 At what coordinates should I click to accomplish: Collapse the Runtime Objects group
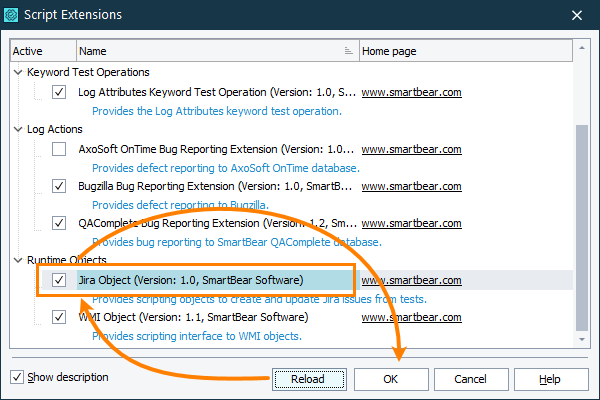pyautogui.click(x=19, y=261)
